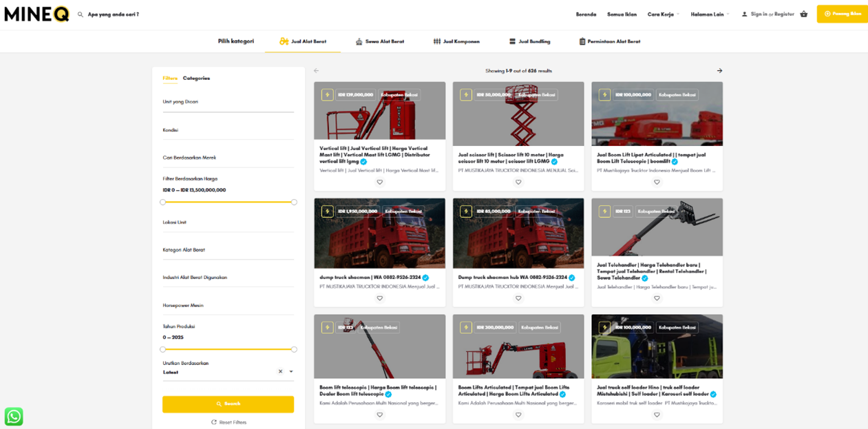This screenshot has height=429, width=868.
Task: Open WhatsApp chat floating icon
Action: (14, 416)
